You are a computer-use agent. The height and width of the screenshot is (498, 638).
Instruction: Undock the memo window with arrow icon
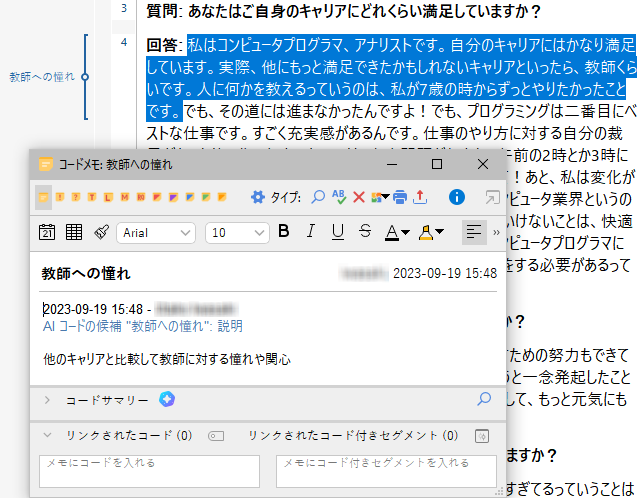pos(492,197)
